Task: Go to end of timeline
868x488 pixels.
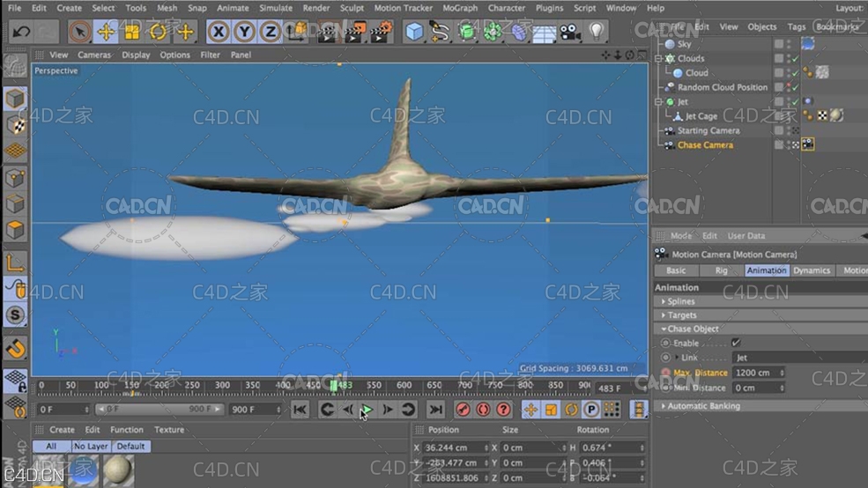Action: tap(436, 410)
